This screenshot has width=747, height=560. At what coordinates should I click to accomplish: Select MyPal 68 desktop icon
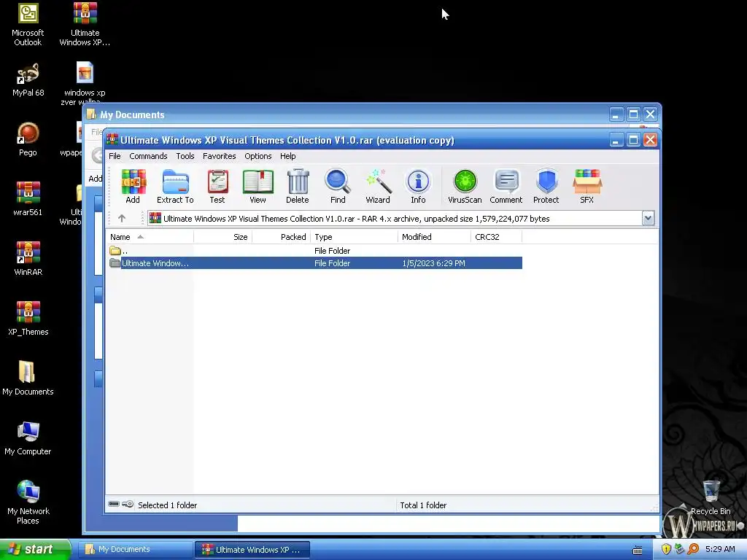point(28,80)
